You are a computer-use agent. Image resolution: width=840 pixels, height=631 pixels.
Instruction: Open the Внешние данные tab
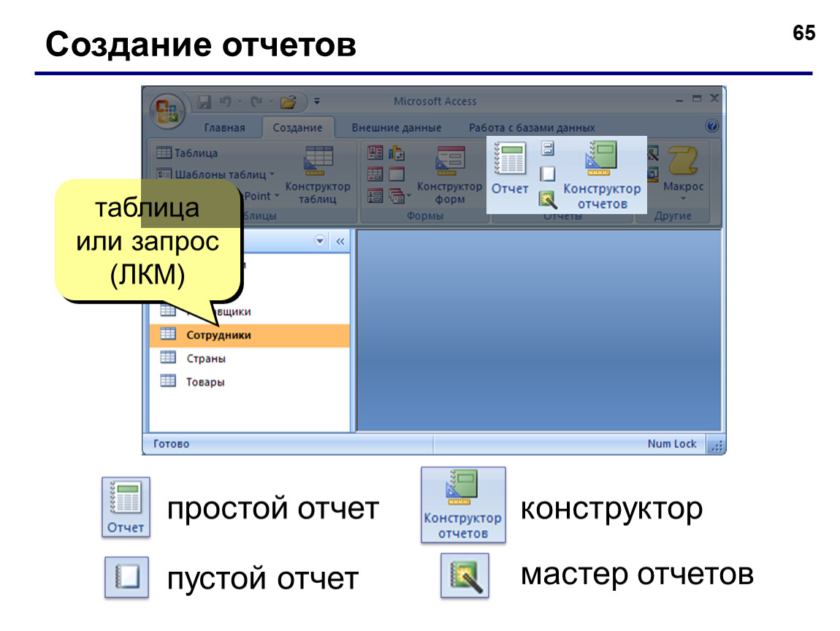(x=397, y=128)
